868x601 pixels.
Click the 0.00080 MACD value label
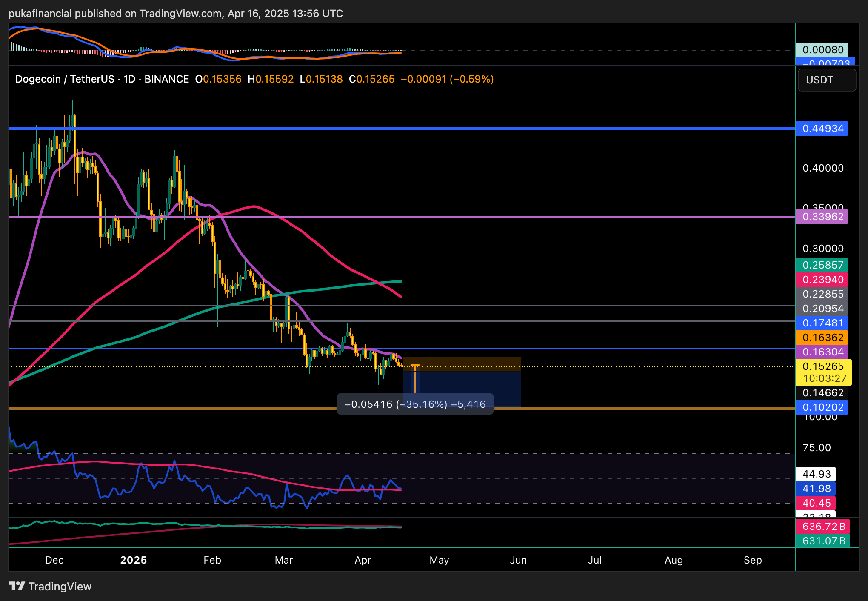[x=822, y=50]
